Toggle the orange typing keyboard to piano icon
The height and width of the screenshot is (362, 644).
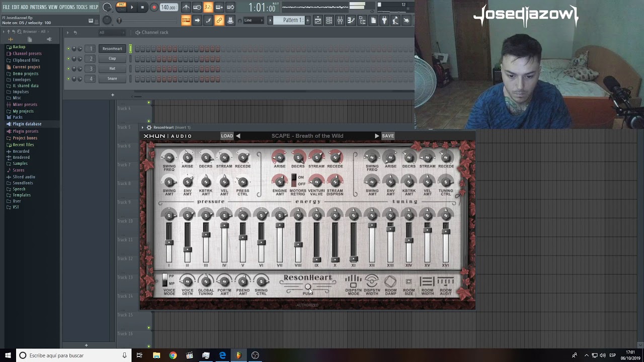(186, 20)
